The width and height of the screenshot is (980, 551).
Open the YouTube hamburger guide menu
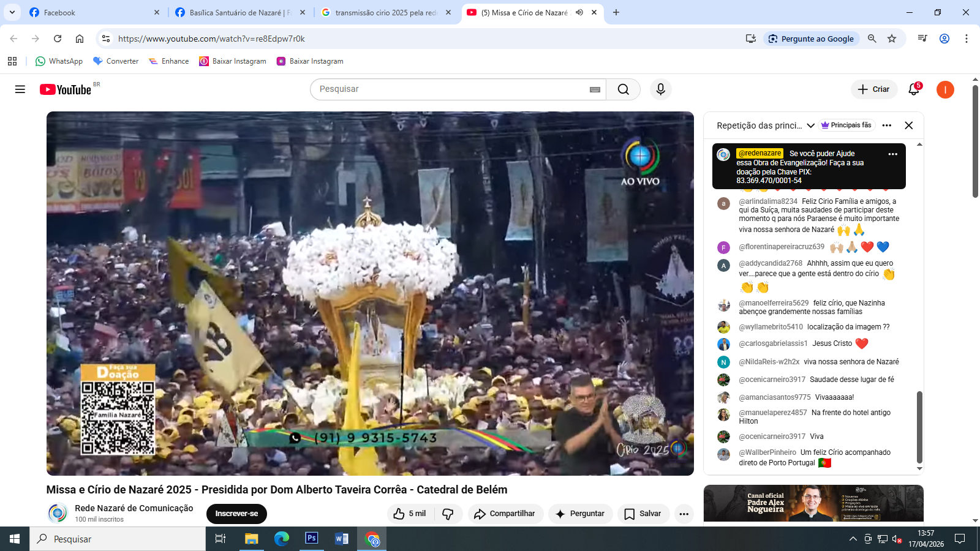tap(20, 89)
